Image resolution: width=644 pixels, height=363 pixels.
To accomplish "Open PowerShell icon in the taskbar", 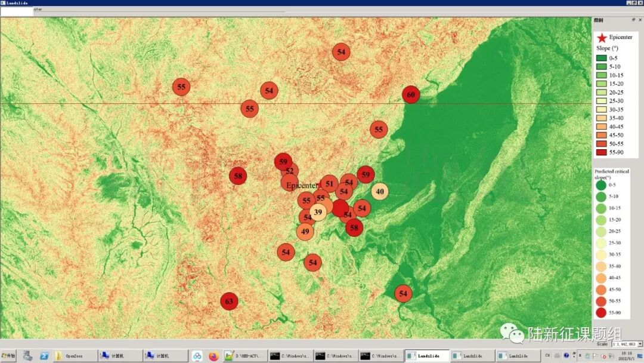I will point(44,356).
